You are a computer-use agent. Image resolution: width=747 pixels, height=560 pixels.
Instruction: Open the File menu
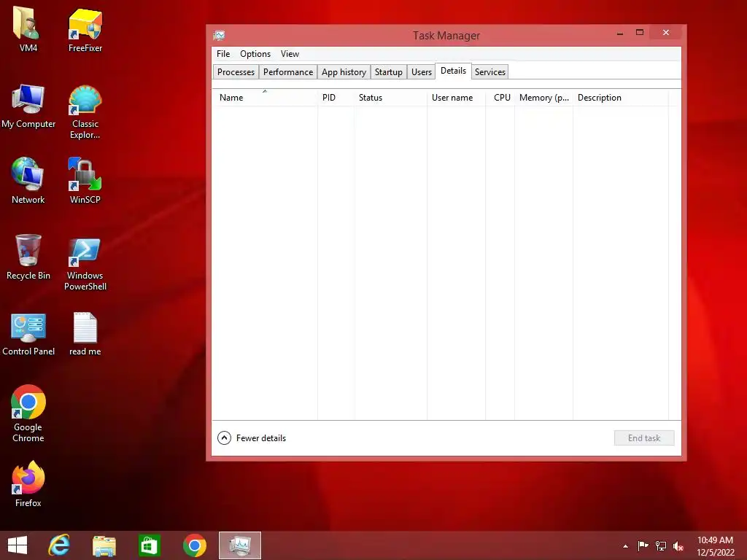(x=223, y=54)
